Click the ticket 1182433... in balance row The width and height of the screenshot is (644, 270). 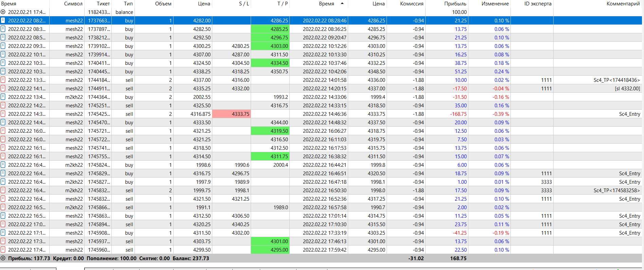point(99,12)
